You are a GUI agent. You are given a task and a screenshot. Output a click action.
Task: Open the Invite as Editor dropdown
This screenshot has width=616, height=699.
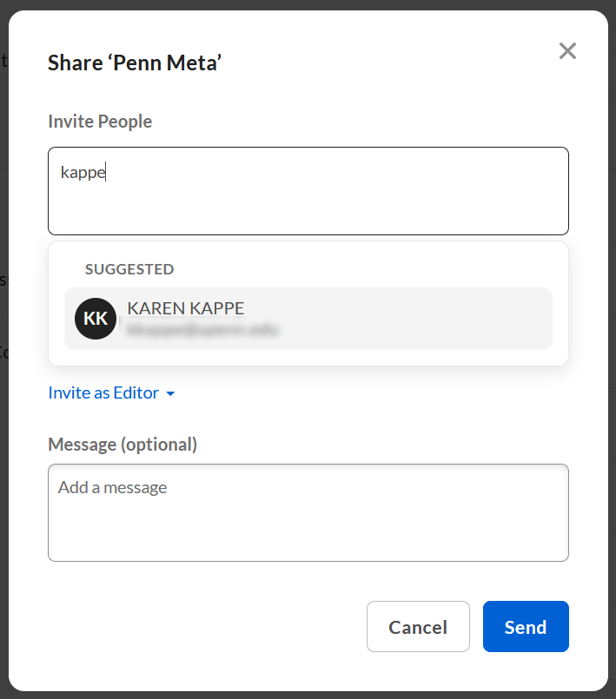103,392
